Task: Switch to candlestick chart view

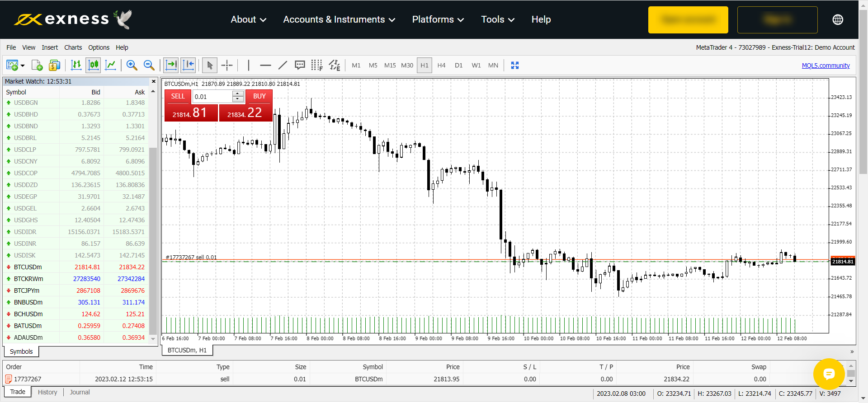Action: click(94, 66)
